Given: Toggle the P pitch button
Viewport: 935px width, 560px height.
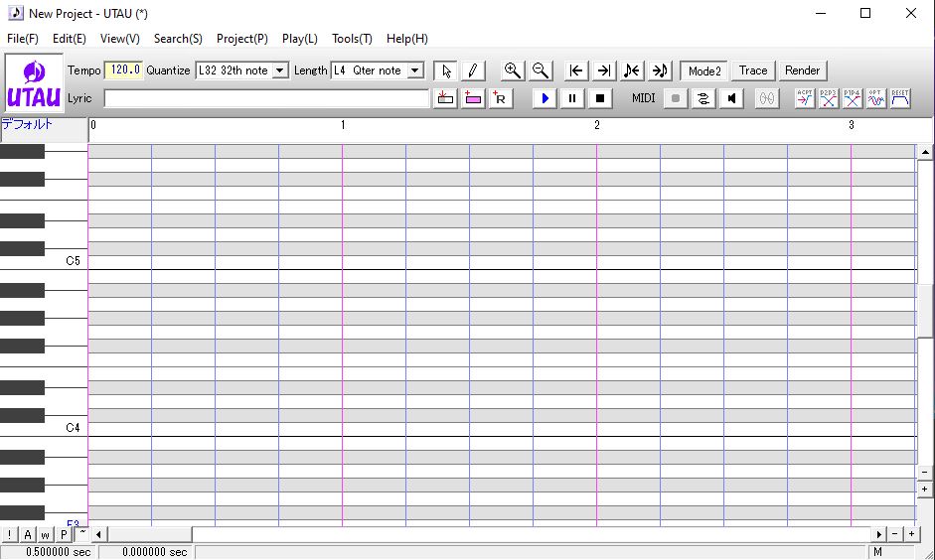Looking at the screenshot, I should click(64, 534).
